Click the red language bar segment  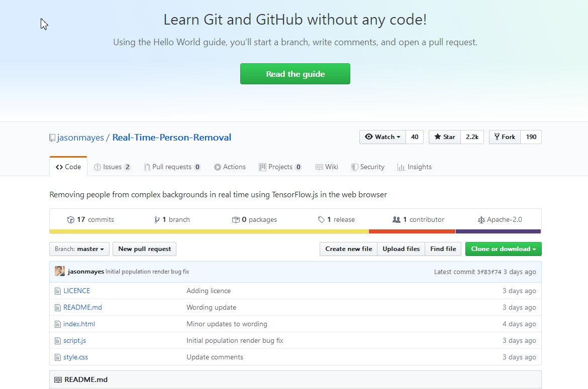pyautogui.click(x=412, y=231)
